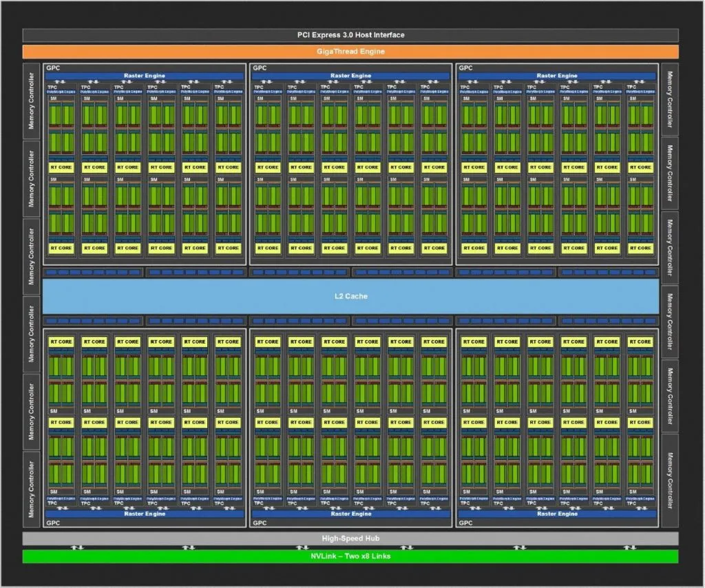This screenshot has height=588, width=705.
Task: Click the GPC label of the upper-left cluster
Action: pyautogui.click(x=53, y=68)
